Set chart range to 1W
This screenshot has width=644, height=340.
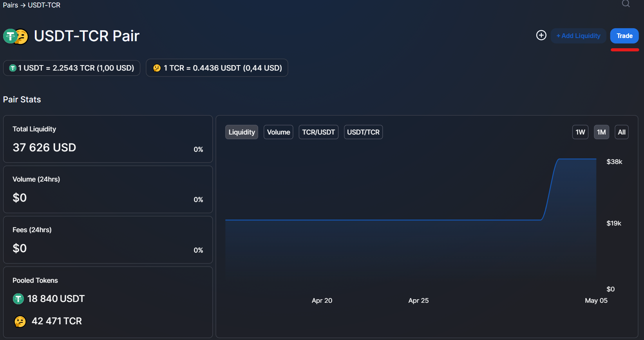(580, 132)
